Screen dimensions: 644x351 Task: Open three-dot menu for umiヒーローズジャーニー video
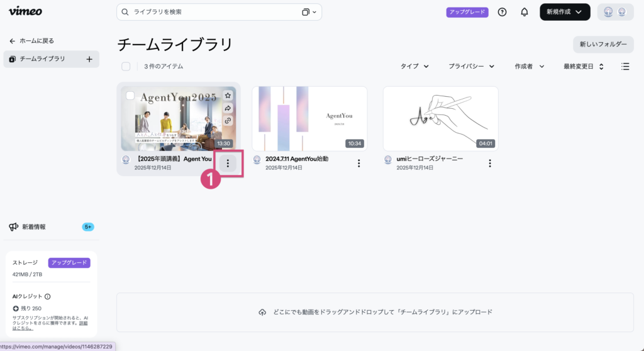pos(490,164)
